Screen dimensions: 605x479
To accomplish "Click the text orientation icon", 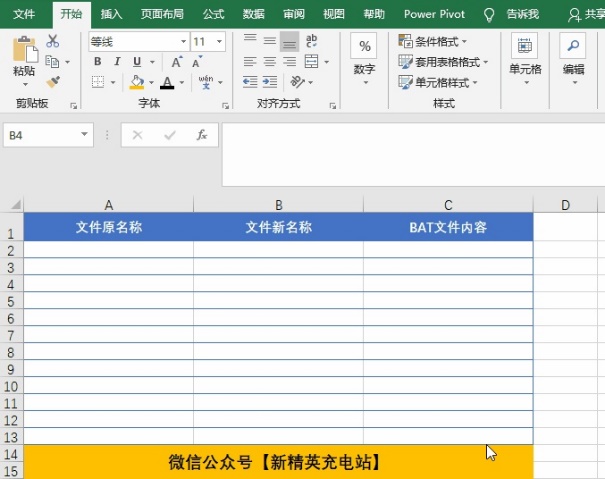I will point(297,82).
